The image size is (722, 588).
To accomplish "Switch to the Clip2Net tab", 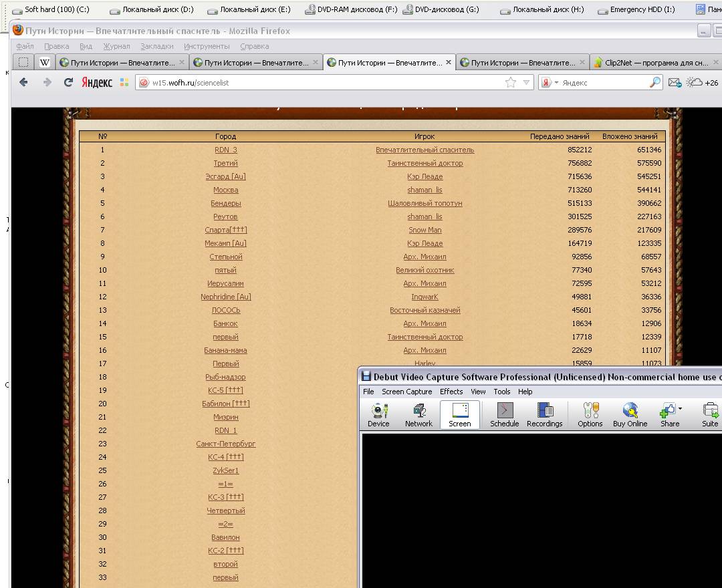I will tap(656, 63).
